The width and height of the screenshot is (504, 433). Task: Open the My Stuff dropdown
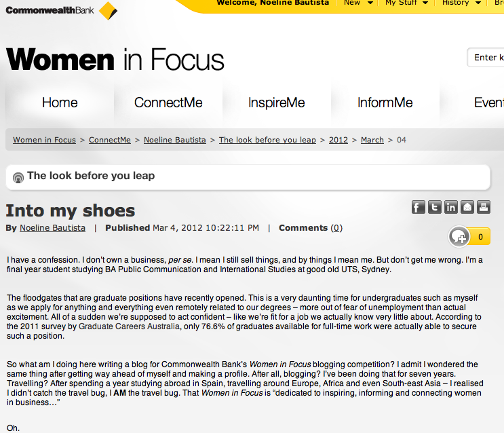pos(406,3)
